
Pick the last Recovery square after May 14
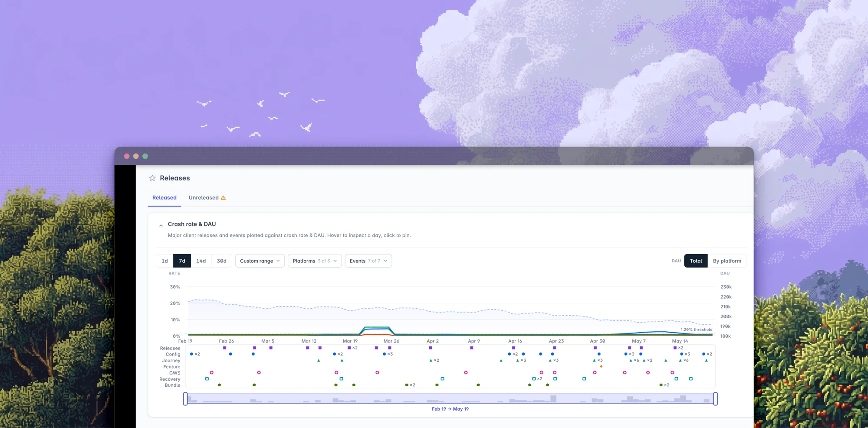pyautogui.click(x=691, y=379)
